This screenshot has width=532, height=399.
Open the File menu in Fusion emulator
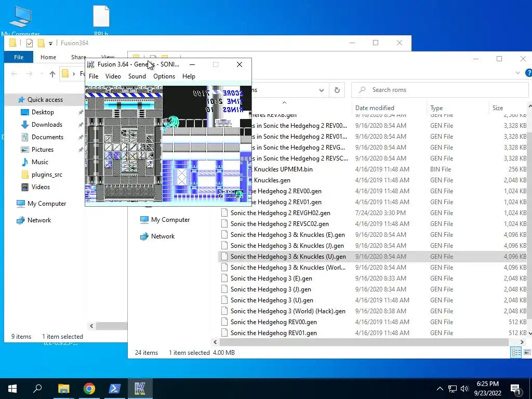pyautogui.click(x=94, y=76)
